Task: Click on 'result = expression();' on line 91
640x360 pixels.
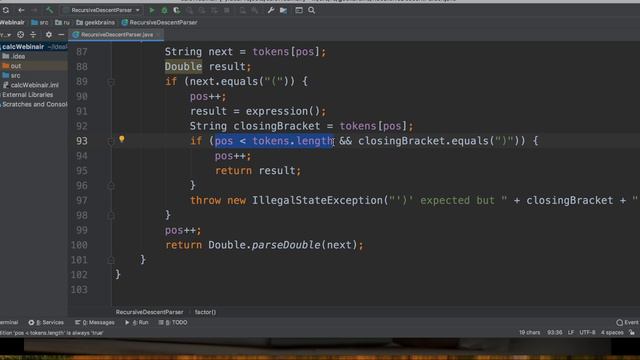Action: tap(258, 111)
